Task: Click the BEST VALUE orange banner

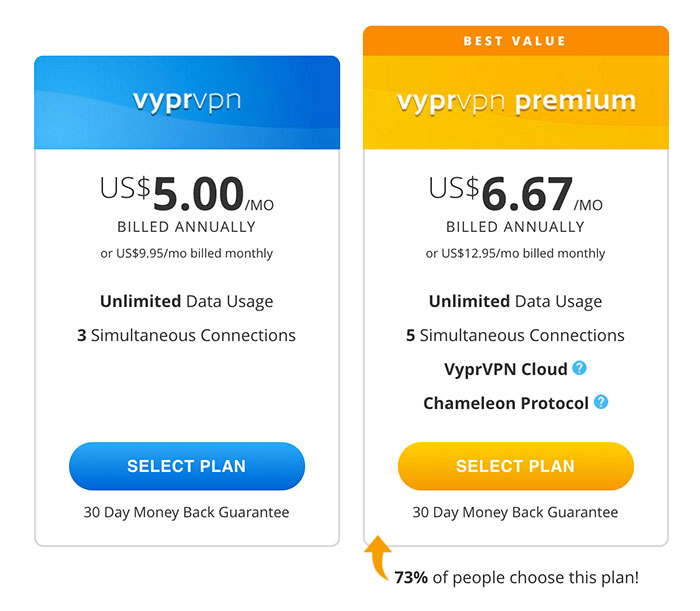Action: [516, 41]
